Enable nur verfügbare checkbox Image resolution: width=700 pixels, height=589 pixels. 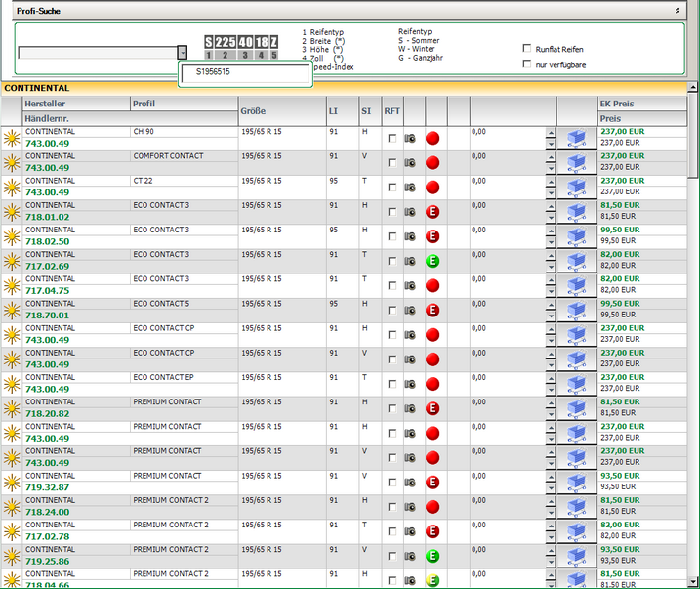pyautogui.click(x=527, y=63)
